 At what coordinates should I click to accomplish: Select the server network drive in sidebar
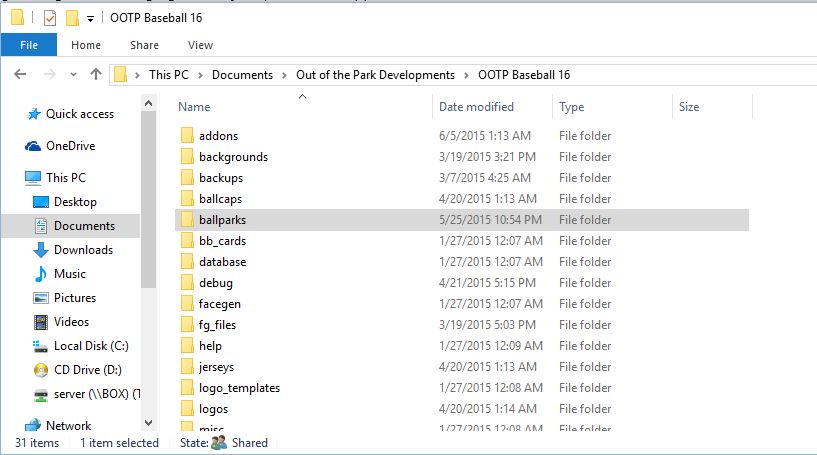(x=96, y=394)
